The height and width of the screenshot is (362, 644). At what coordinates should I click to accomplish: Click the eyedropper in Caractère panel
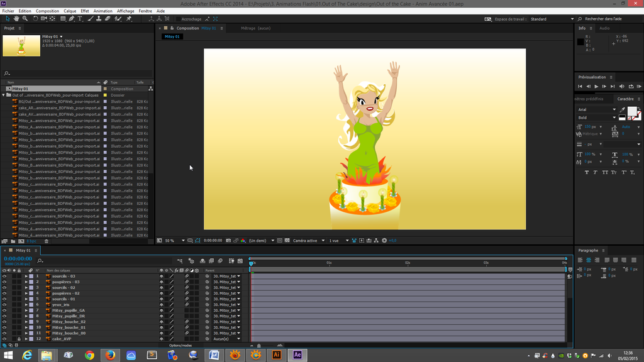point(622,109)
